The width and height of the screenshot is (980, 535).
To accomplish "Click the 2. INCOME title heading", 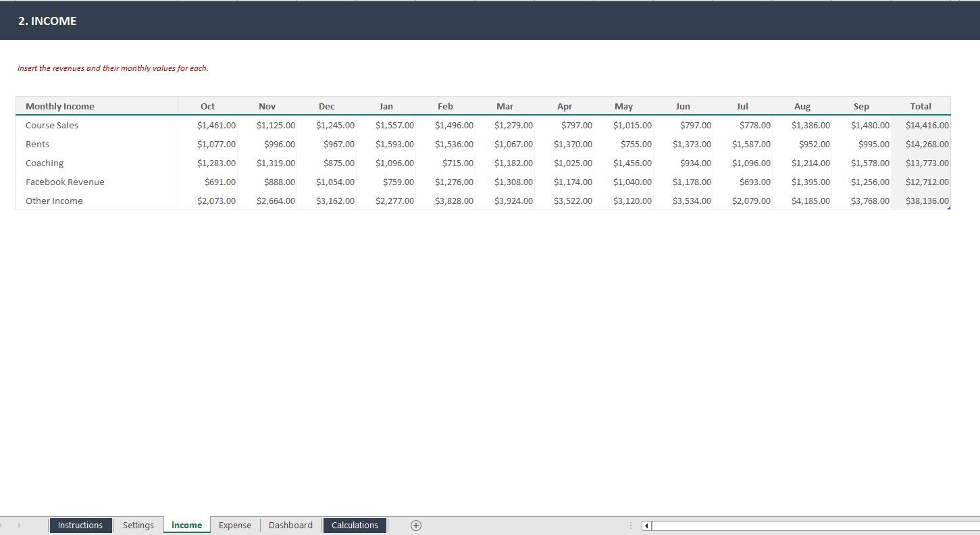I will point(47,21).
